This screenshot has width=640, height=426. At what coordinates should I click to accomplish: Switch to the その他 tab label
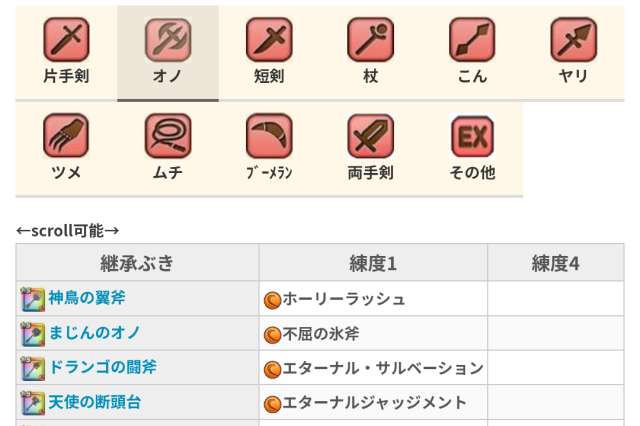[472, 172]
